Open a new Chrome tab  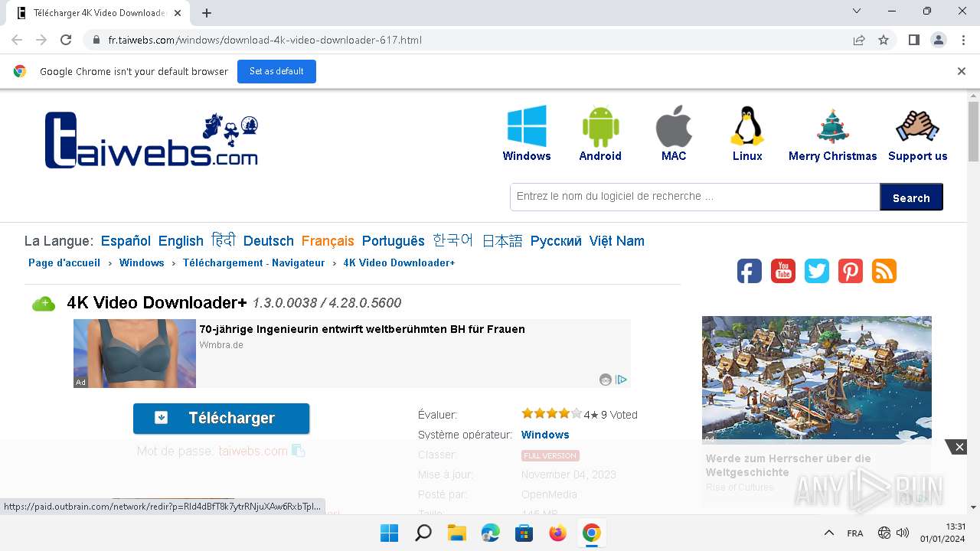(x=207, y=13)
